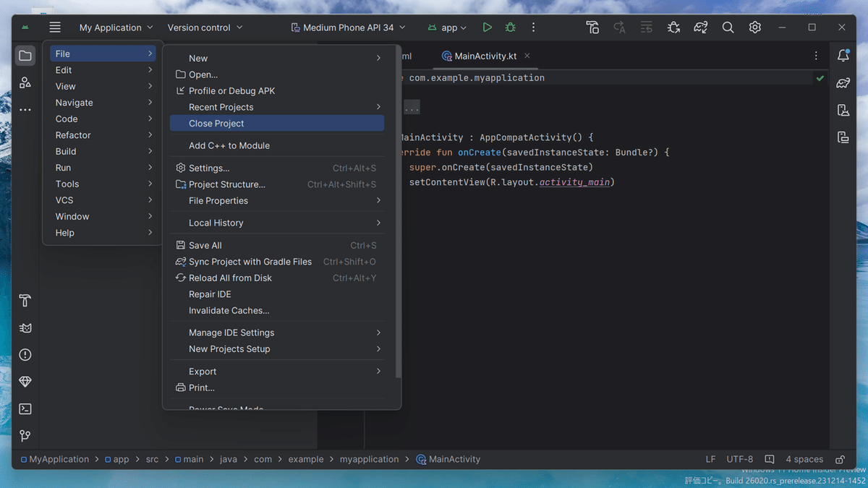Open the app run configuration dropdown
Image resolution: width=868 pixels, height=488 pixels.
(x=447, y=27)
